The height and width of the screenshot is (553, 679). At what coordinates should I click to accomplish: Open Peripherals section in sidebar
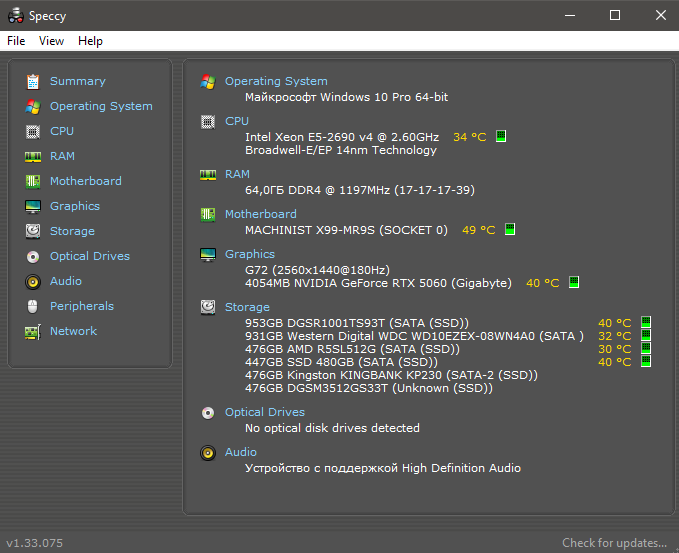[82, 307]
